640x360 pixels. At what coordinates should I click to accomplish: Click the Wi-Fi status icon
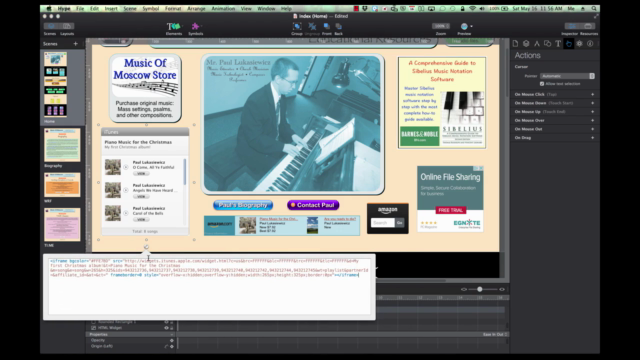point(472,9)
